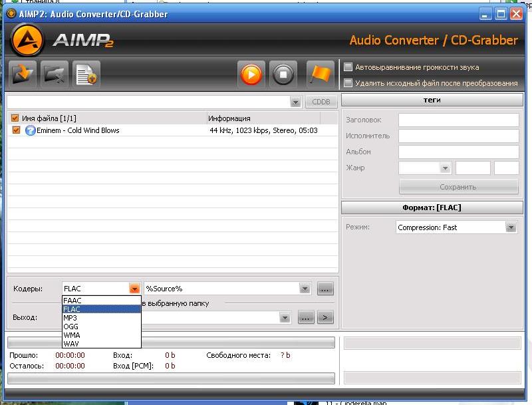Click the upper conversion progress bar
This screenshot has width=532, height=405.
click(171, 342)
